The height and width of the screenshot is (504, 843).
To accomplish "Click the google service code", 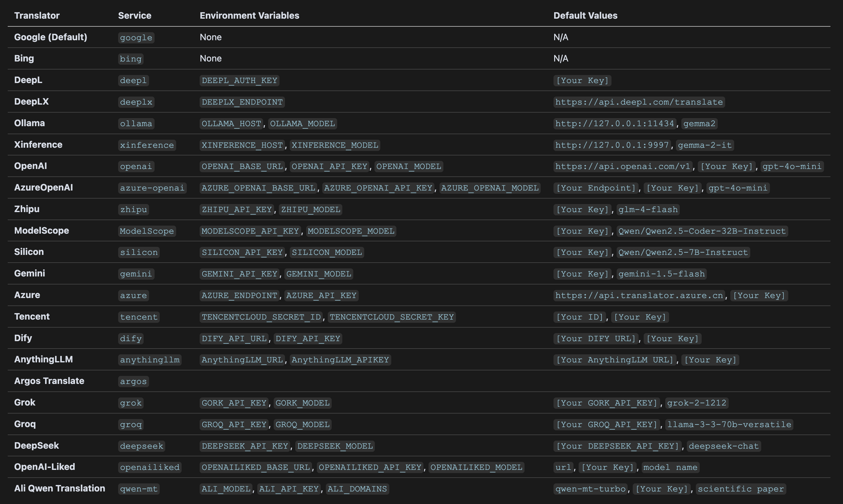I will coord(136,37).
